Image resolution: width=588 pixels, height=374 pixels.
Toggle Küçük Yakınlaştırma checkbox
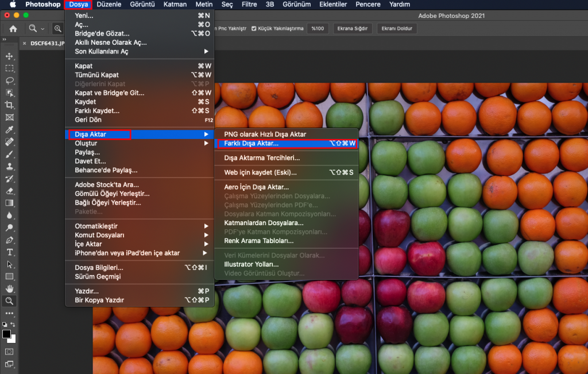(254, 29)
